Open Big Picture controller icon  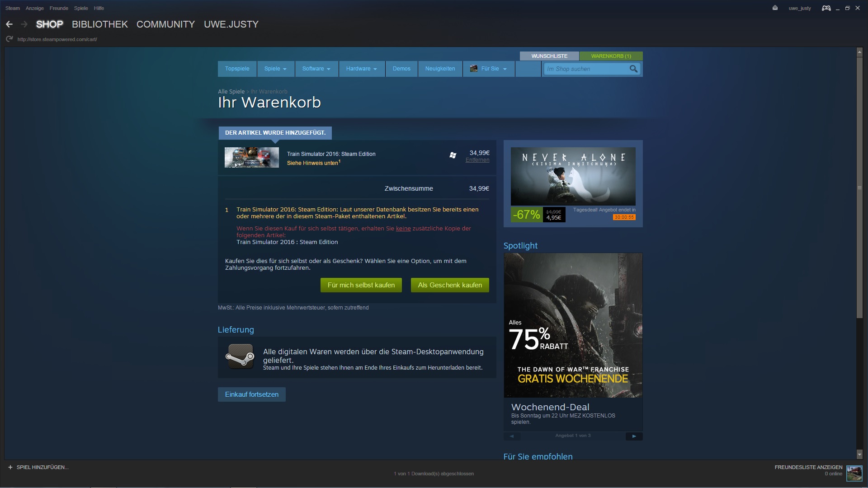(x=826, y=8)
